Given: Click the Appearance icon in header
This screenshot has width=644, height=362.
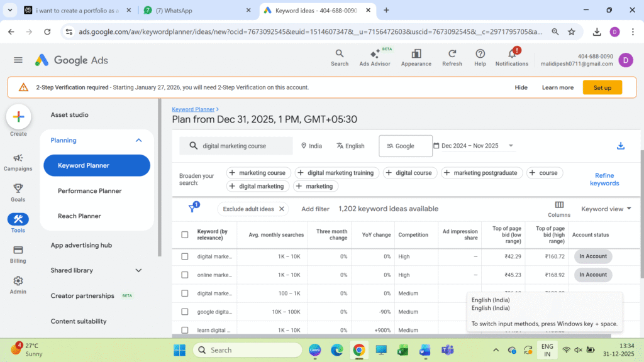Looking at the screenshot, I should click(416, 55).
